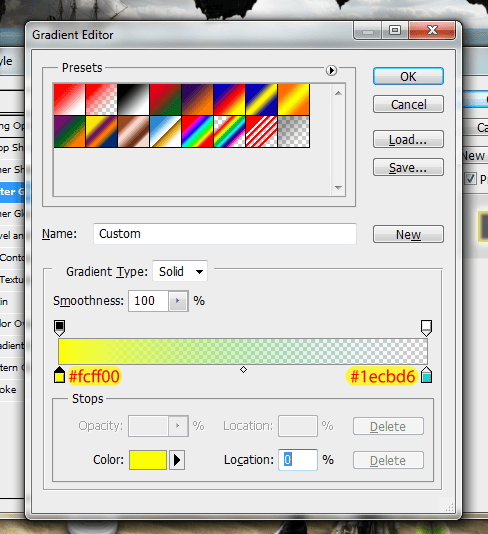Select the white opacity stop at right
This screenshot has width=488, height=534.
[426, 328]
